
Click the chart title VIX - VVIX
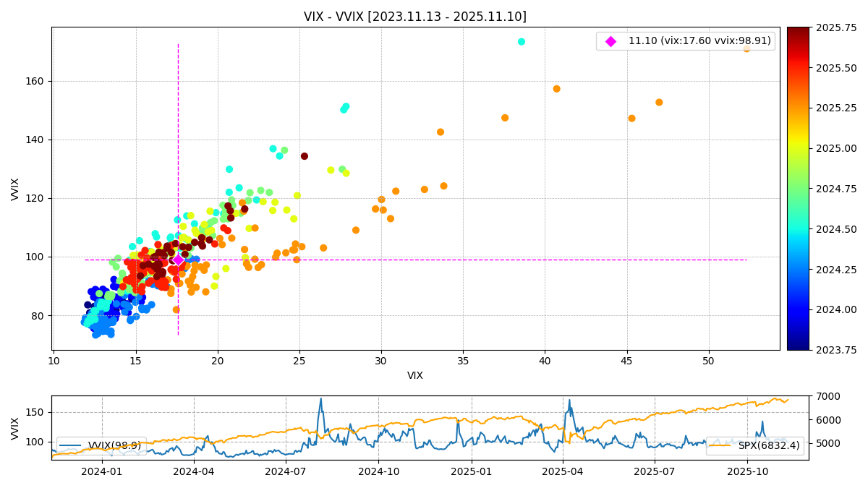tap(414, 17)
